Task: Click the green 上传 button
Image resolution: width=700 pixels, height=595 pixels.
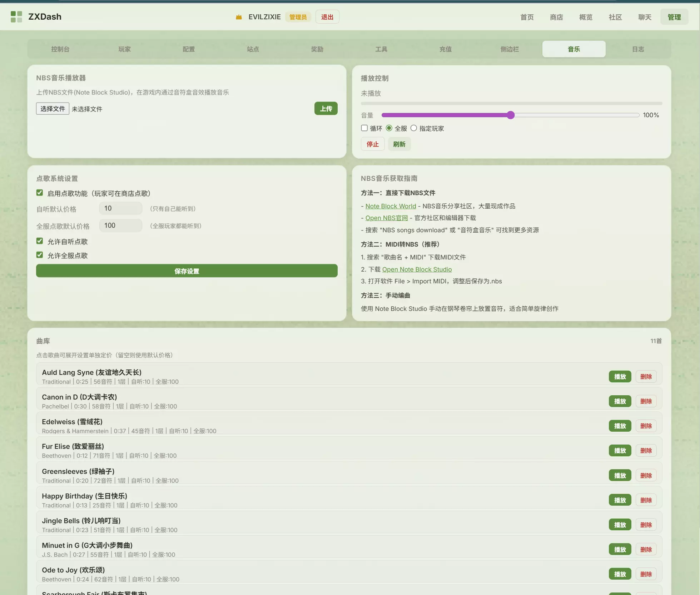Action: coord(326,109)
